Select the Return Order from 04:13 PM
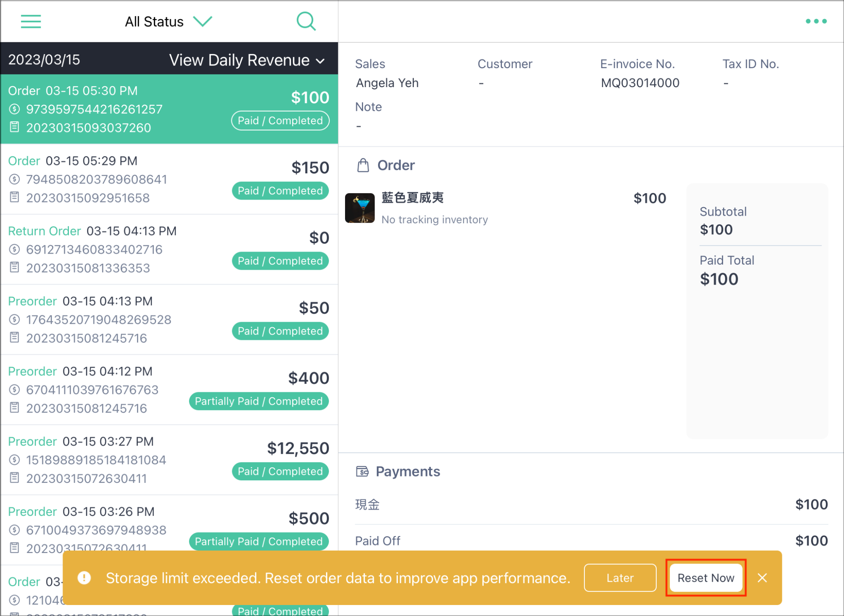This screenshot has width=844, height=616. click(x=169, y=249)
